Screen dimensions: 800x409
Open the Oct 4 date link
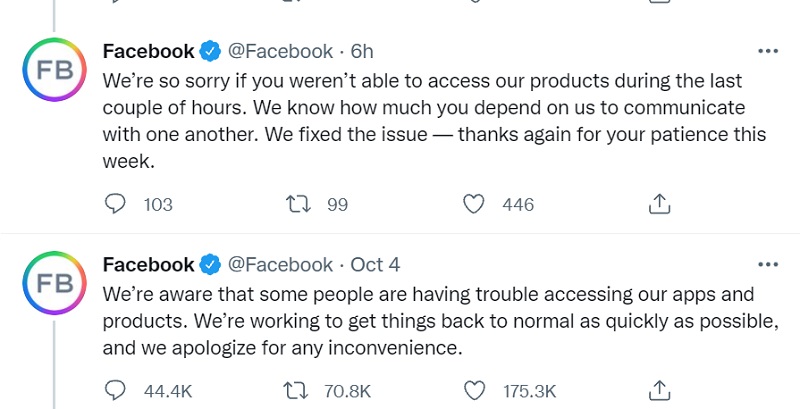pos(375,264)
